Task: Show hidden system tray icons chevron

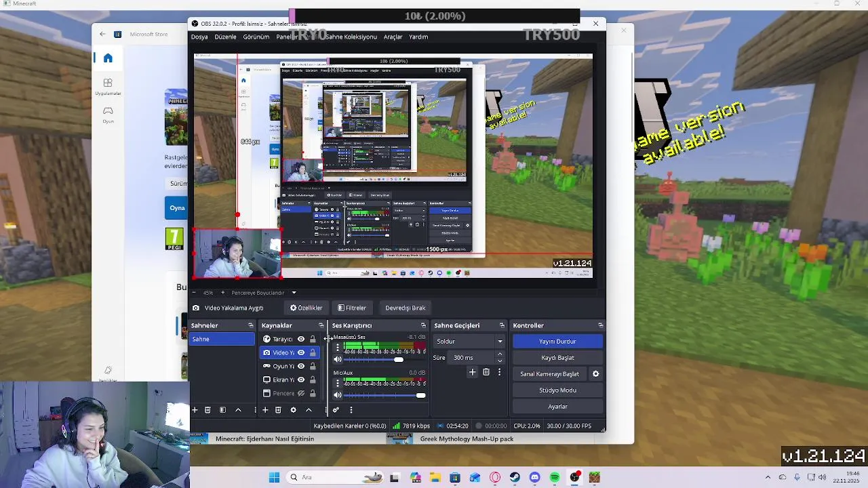Action: coord(768,477)
